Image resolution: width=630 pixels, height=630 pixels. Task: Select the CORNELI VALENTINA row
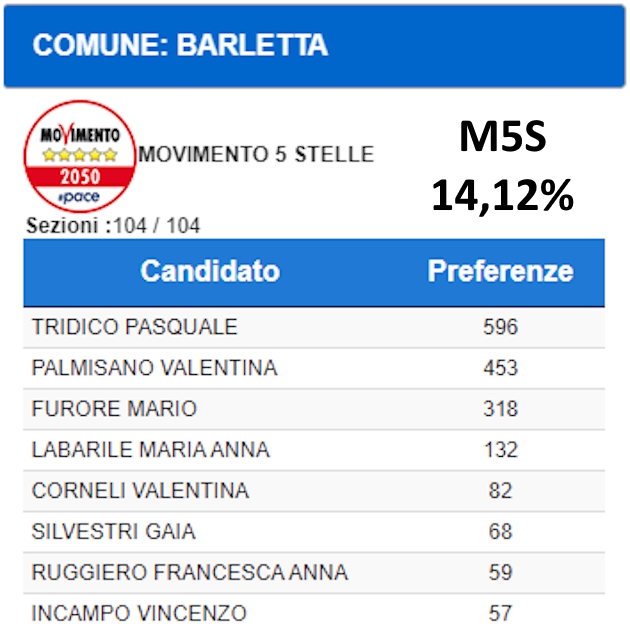[314, 491]
